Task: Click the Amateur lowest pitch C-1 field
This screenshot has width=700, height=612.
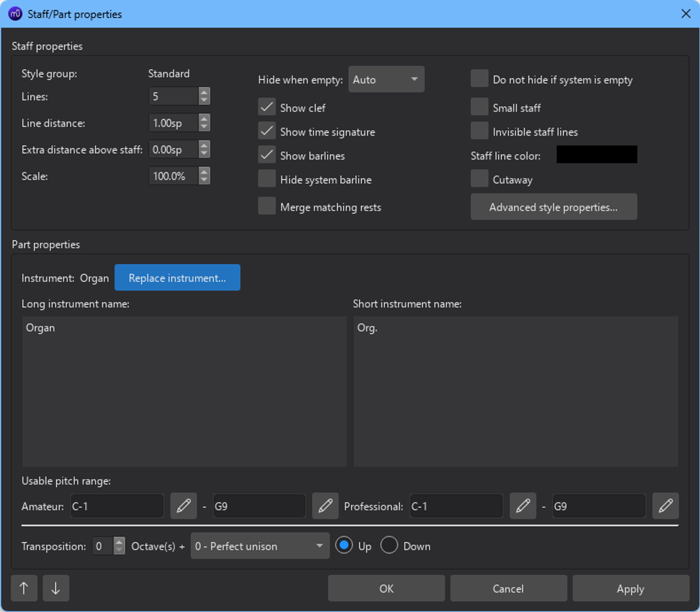Action: pyautogui.click(x=117, y=506)
